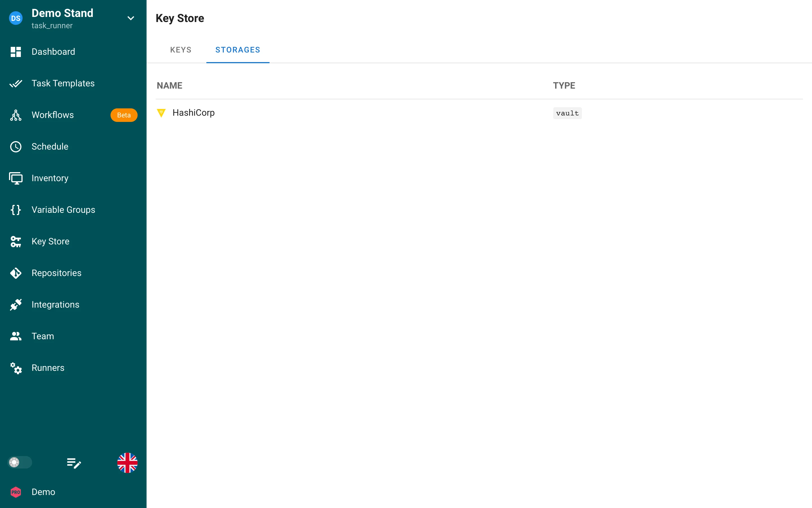Click the Workflows tree icon
Screen dimensions: 812x508
pyautogui.click(x=16, y=115)
